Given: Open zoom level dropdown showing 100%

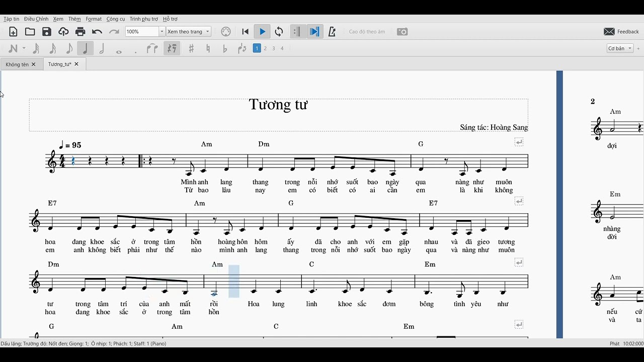Looking at the screenshot, I should point(162,32).
